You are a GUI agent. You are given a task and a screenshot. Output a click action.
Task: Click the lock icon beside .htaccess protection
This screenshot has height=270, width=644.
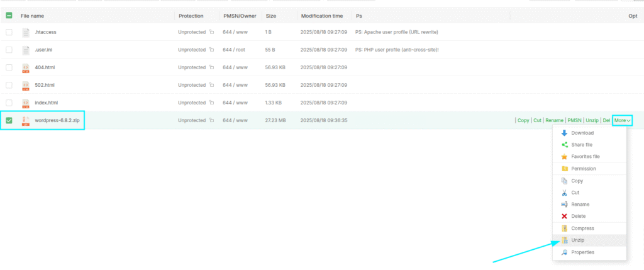(211, 32)
